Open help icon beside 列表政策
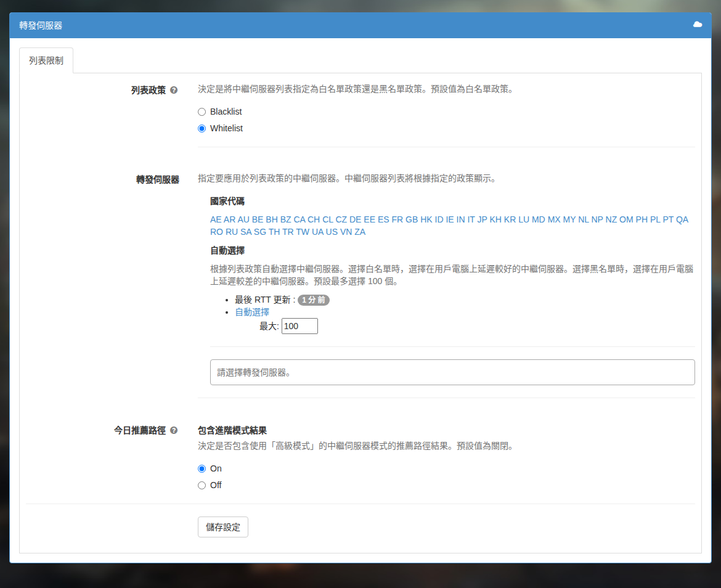 (174, 90)
